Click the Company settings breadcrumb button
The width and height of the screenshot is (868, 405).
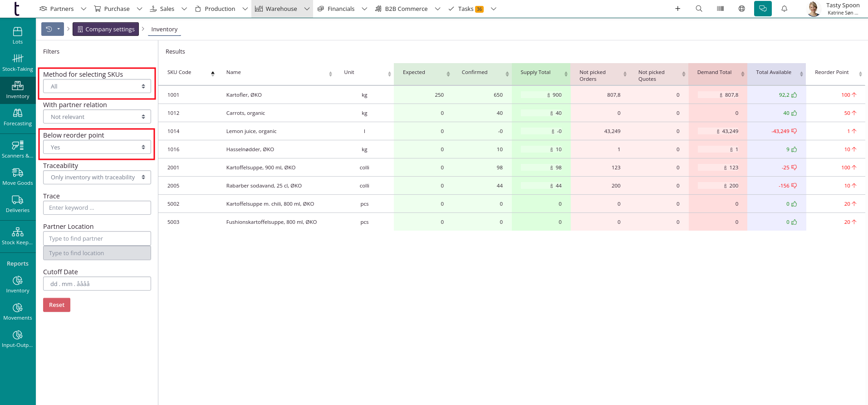[x=106, y=29]
